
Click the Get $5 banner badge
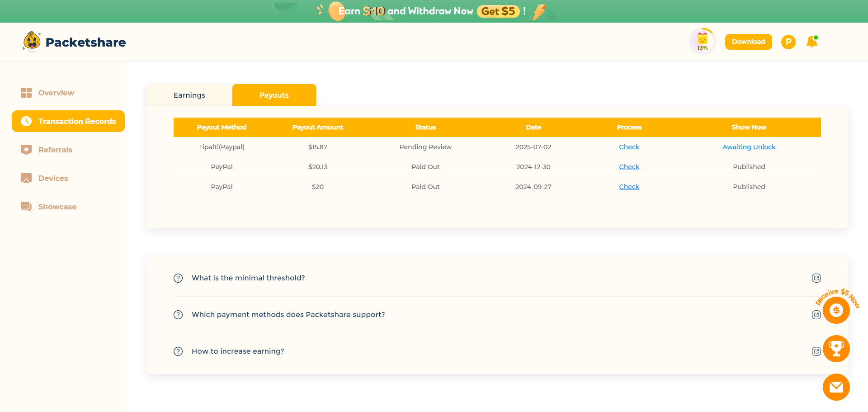tap(498, 11)
